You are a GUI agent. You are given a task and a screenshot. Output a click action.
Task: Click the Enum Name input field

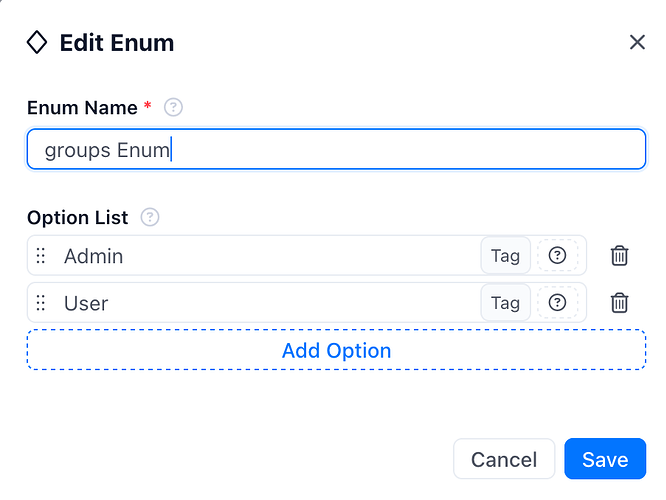336,149
